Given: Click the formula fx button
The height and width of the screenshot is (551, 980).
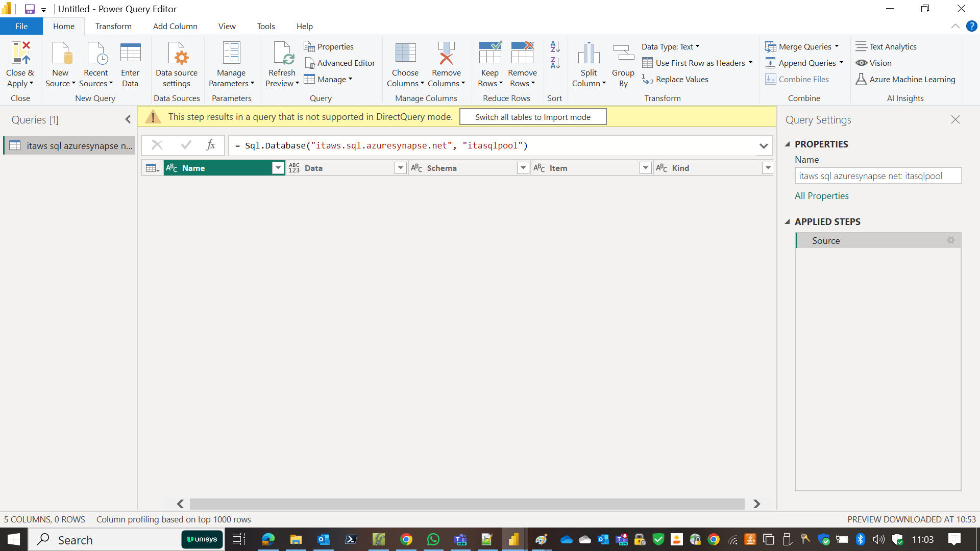Looking at the screenshot, I should tap(211, 145).
